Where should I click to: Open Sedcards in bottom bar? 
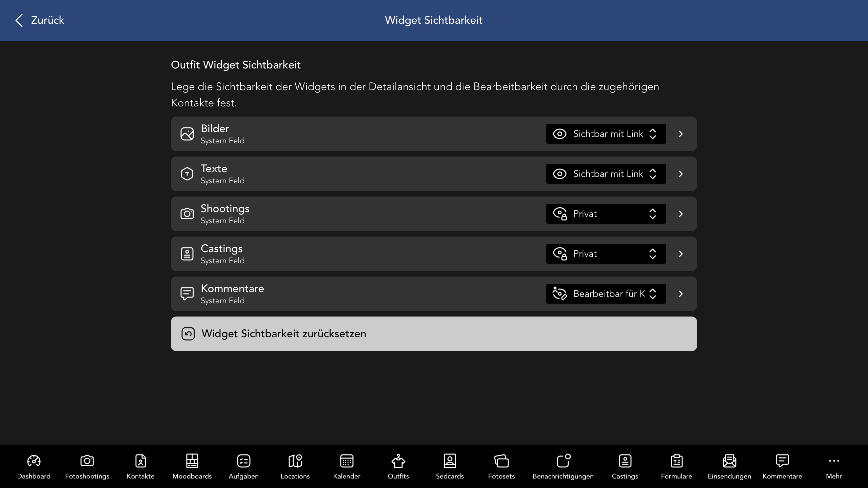(450, 467)
